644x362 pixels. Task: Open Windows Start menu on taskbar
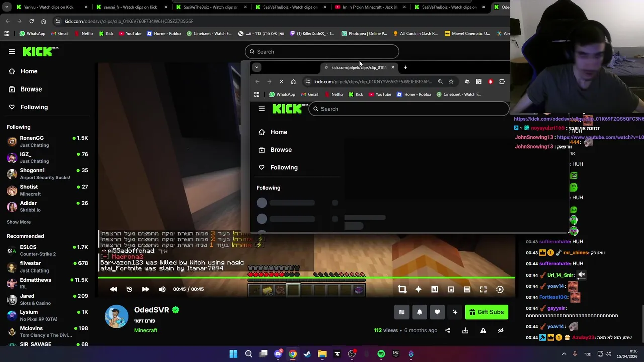(x=233, y=354)
